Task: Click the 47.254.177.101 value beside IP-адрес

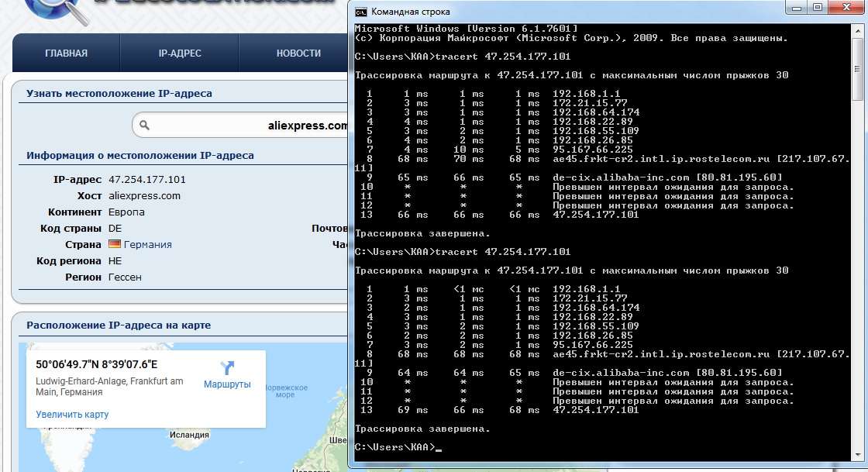Action: point(147,179)
